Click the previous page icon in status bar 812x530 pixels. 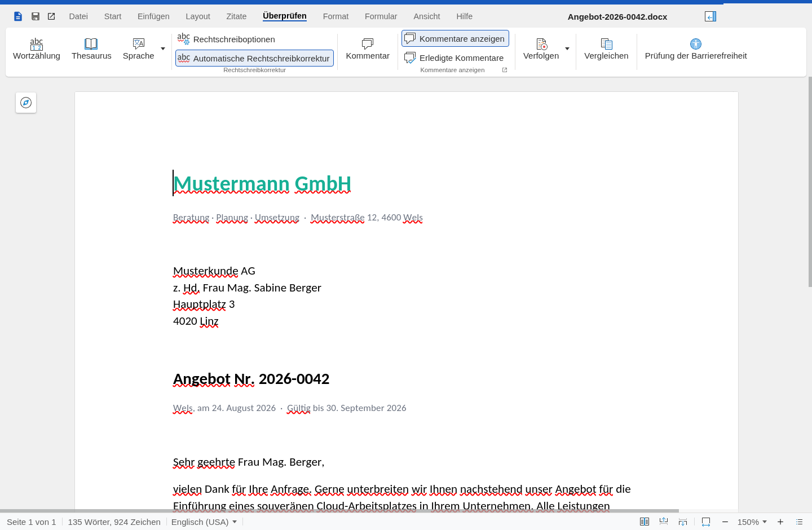(x=664, y=522)
